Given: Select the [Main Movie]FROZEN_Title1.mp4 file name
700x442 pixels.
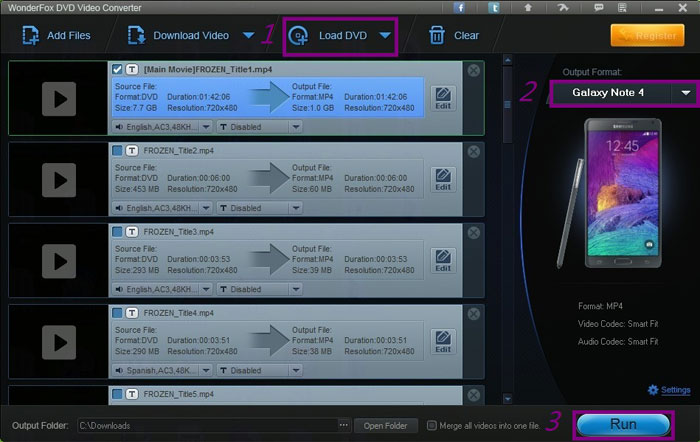Looking at the screenshot, I should pyautogui.click(x=208, y=70).
